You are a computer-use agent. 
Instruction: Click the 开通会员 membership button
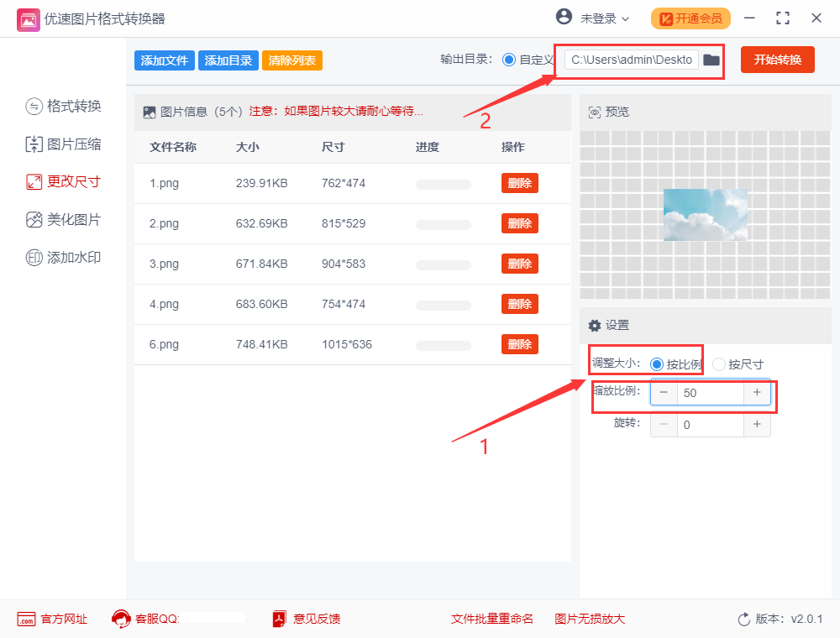coord(690,18)
